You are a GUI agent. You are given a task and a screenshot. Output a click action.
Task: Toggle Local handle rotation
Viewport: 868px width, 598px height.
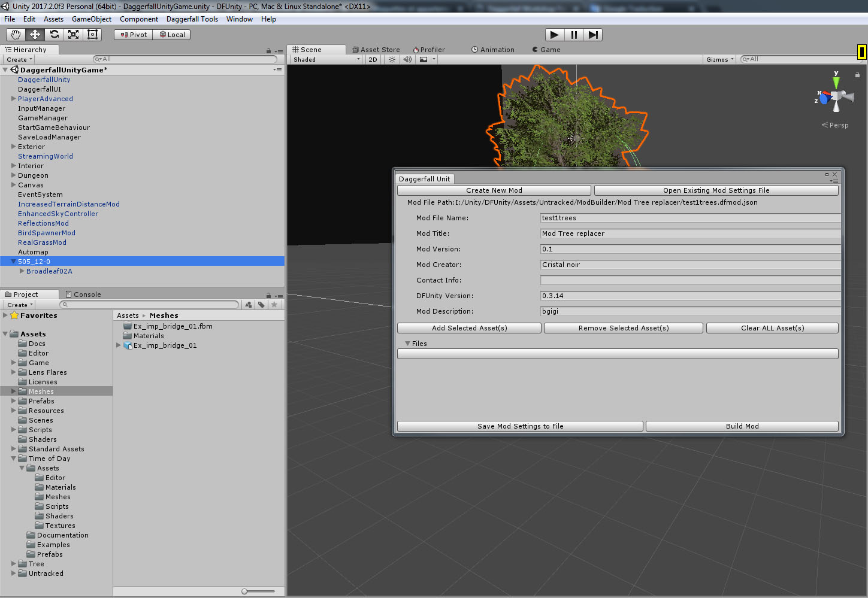[171, 35]
